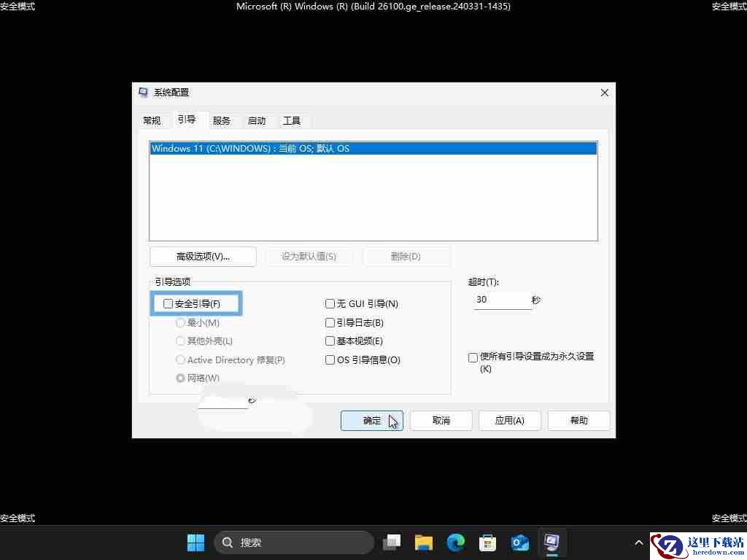Click the 取消 button
Screen dimensions: 747x560
click(441, 421)
